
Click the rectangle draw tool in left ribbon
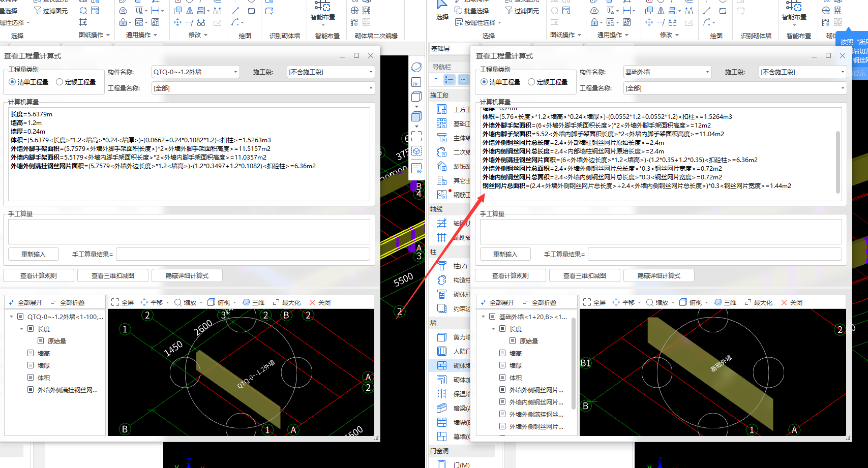[251, 10]
